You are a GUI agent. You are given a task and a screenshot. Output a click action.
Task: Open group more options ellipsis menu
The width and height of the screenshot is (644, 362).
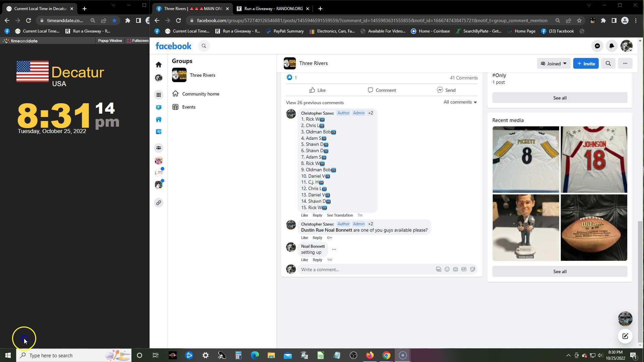[625, 63]
